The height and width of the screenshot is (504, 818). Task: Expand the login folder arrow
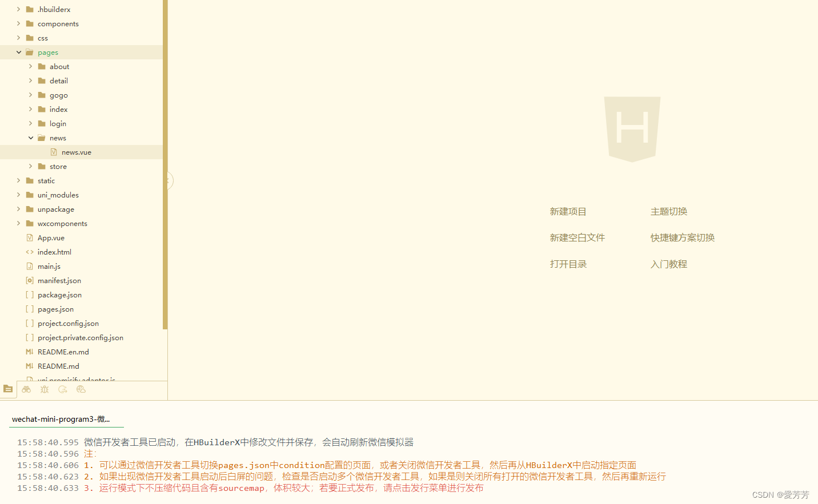30,123
